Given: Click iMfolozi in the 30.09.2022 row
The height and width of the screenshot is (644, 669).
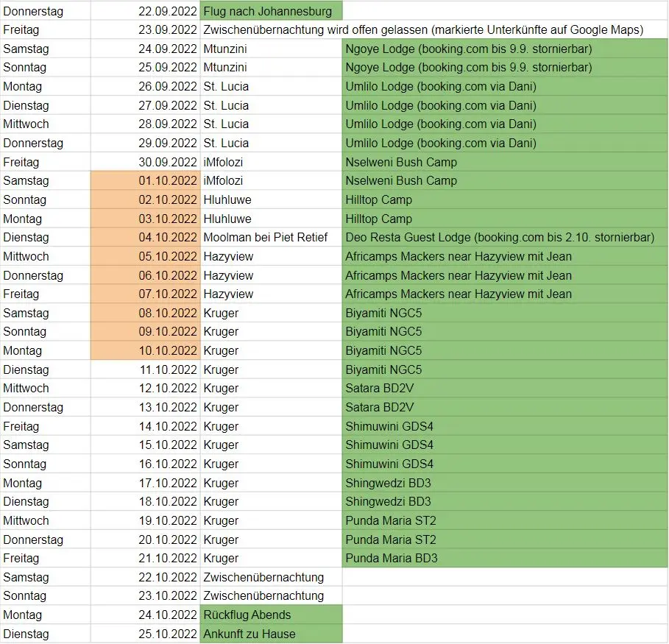Looking at the screenshot, I should 271,162.
